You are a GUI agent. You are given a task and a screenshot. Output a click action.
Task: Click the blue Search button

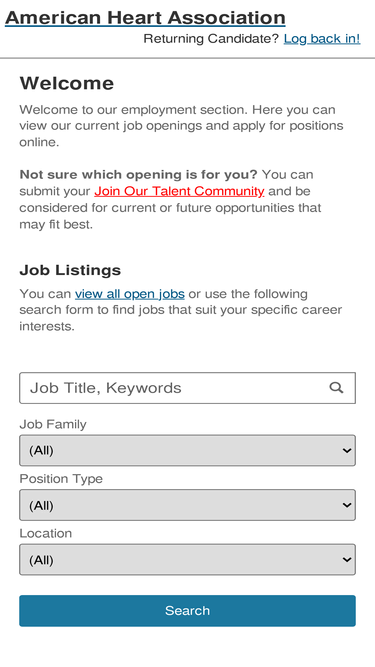[x=188, y=610]
